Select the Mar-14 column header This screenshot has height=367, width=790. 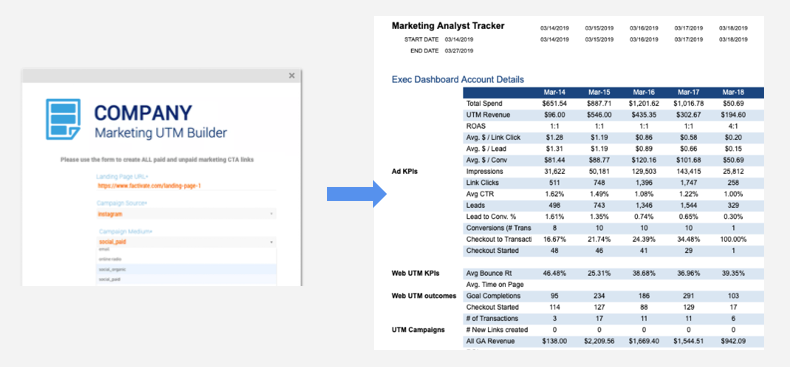coord(554,92)
